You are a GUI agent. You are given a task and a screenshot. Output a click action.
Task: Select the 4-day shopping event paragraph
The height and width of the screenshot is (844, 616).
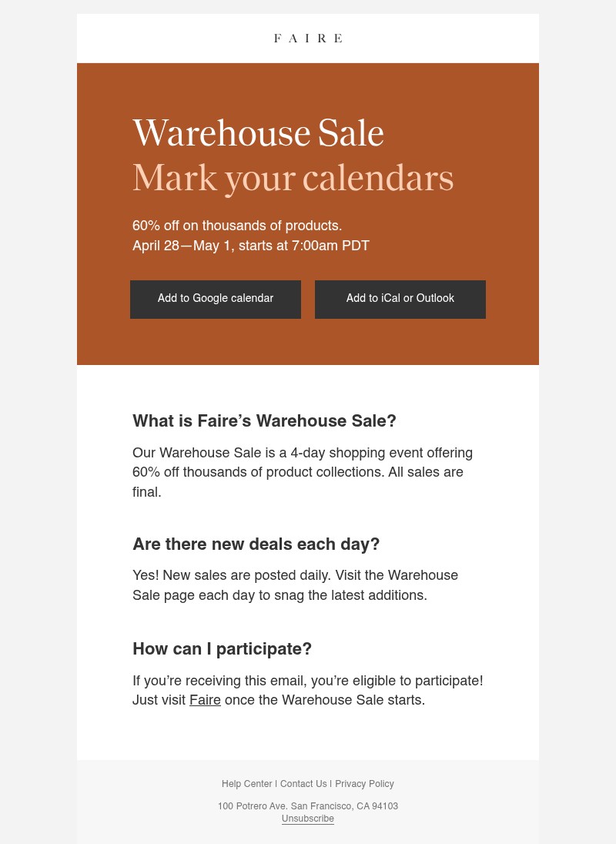pyautogui.click(x=303, y=472)
